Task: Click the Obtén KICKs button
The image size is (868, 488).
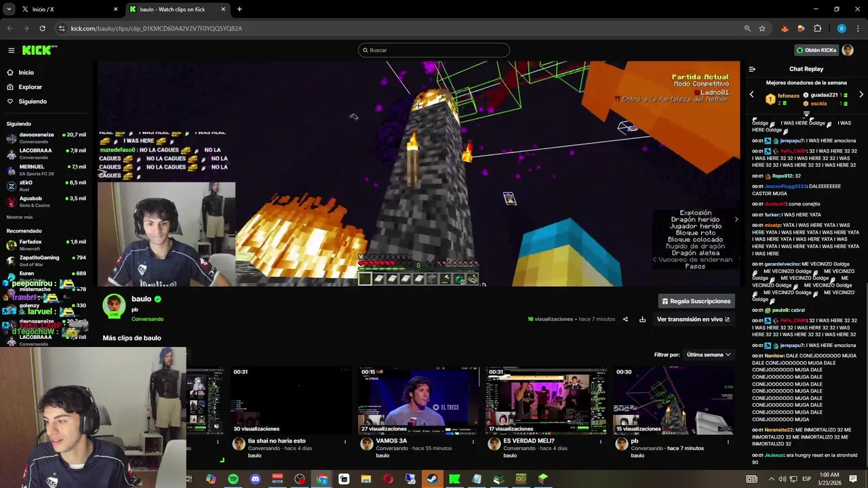Action: pos(816,50)
